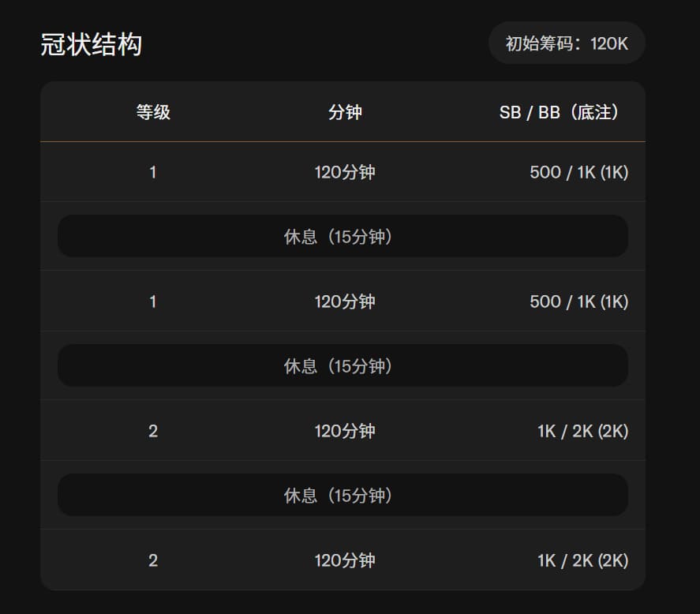The height and width of the screenshot is (614, 700).
Task: Click the "SB / BB（底注）" column header
Action: (x=560, y=112)
